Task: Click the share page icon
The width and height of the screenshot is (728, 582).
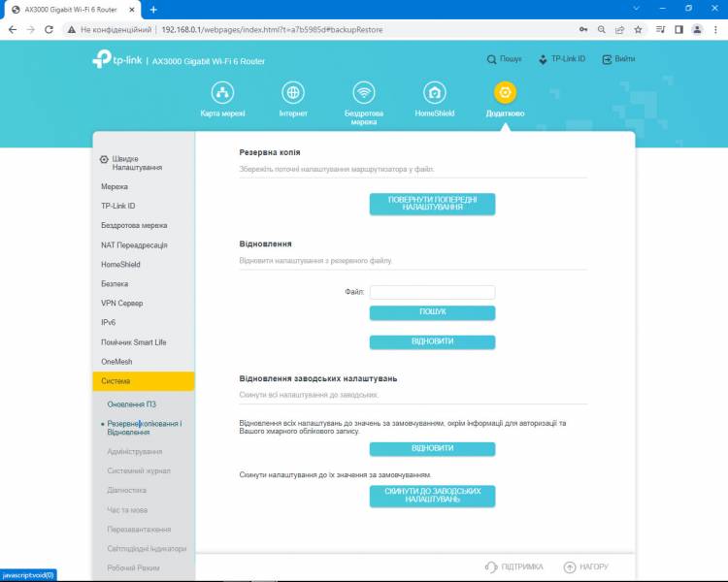Action: (619, 30)
